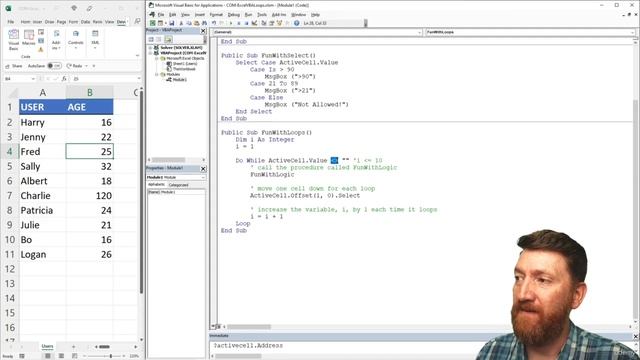
Task: Switch to the View ribbon tab in Excel
Action: [x=109, y=22]
